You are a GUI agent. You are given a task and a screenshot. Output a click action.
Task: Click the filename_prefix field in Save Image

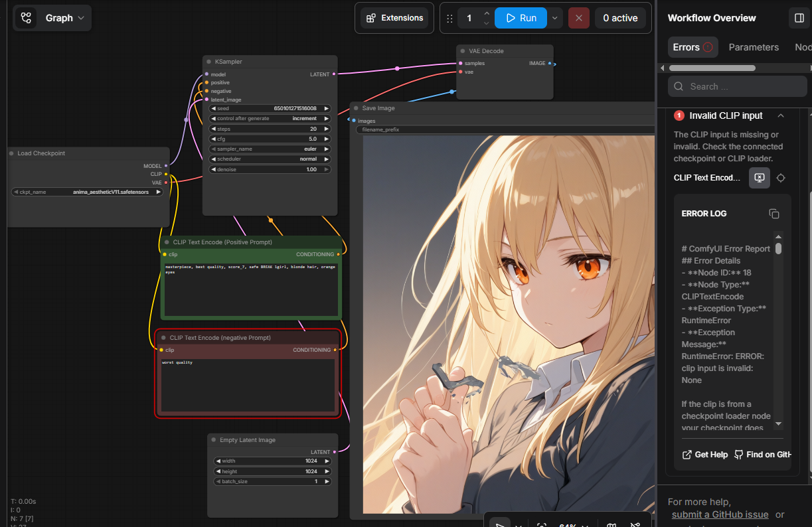(x=505, y=129)
